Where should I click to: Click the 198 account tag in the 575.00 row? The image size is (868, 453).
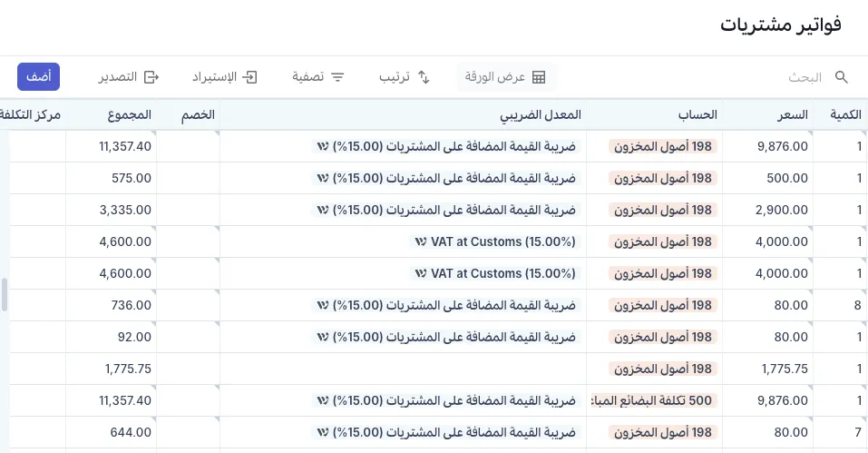(663, 178)
